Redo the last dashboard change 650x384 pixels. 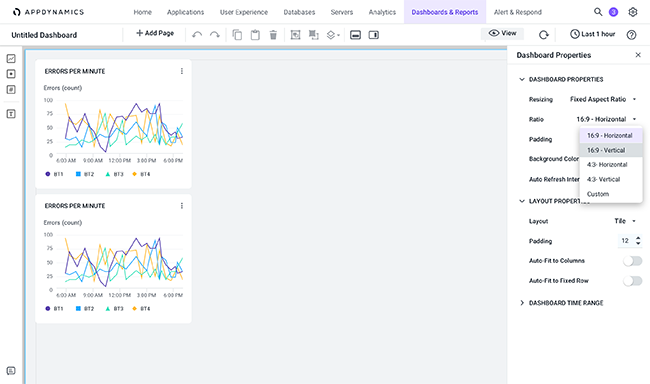(x=215, y=35)
